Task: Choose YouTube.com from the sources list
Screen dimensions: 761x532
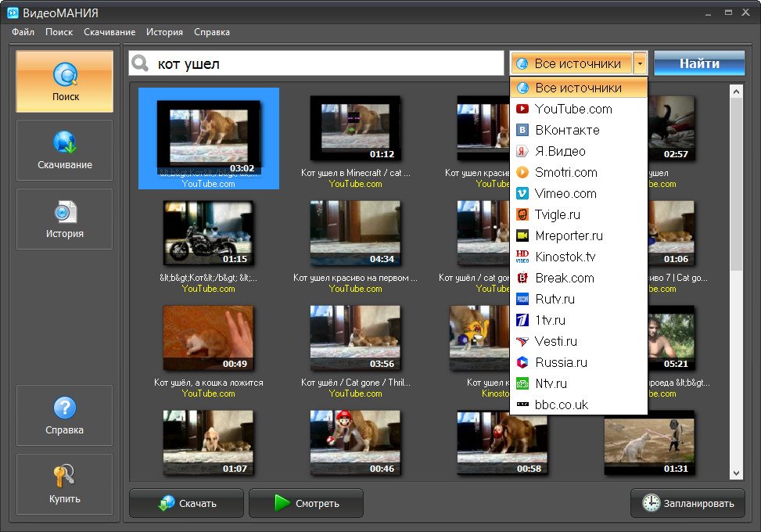Action: click(579, 109)
